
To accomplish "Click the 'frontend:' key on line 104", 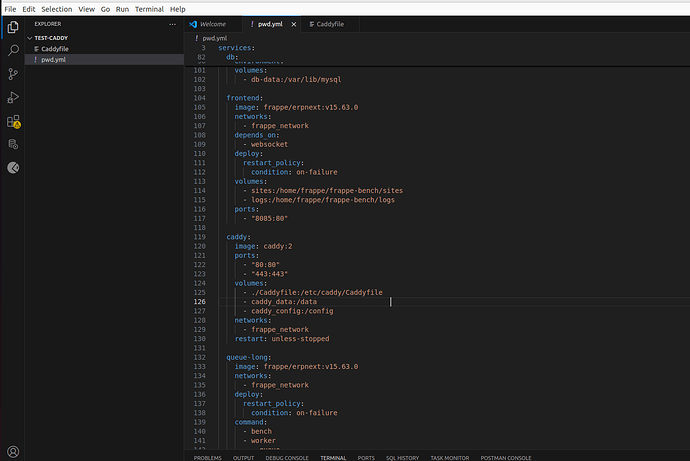I will coord(245,98).
